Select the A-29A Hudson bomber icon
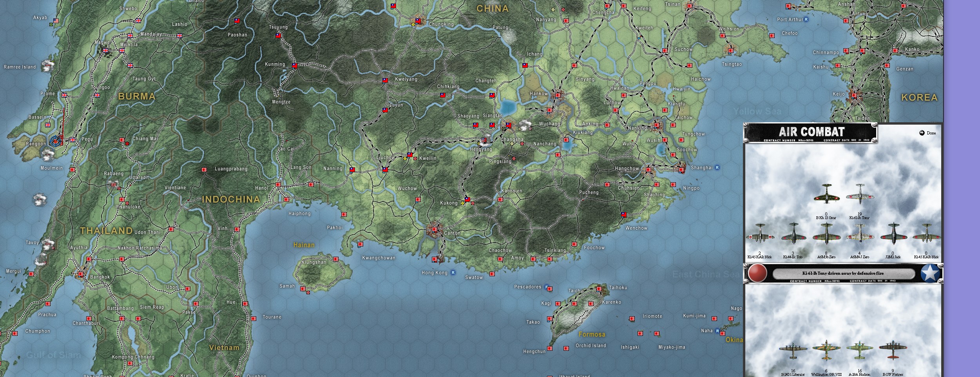The height and width of the screenshot is (377, 980). click(x=859, y=350)
